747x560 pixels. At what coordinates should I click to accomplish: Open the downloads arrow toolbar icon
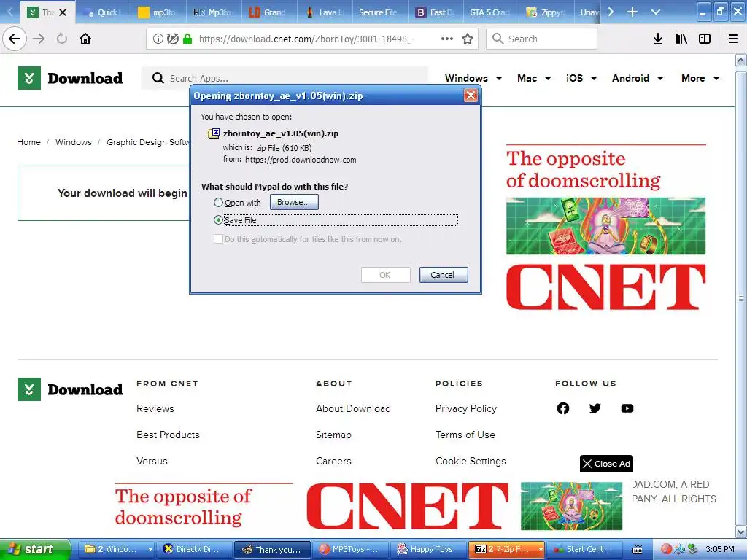tap(658, 39)
